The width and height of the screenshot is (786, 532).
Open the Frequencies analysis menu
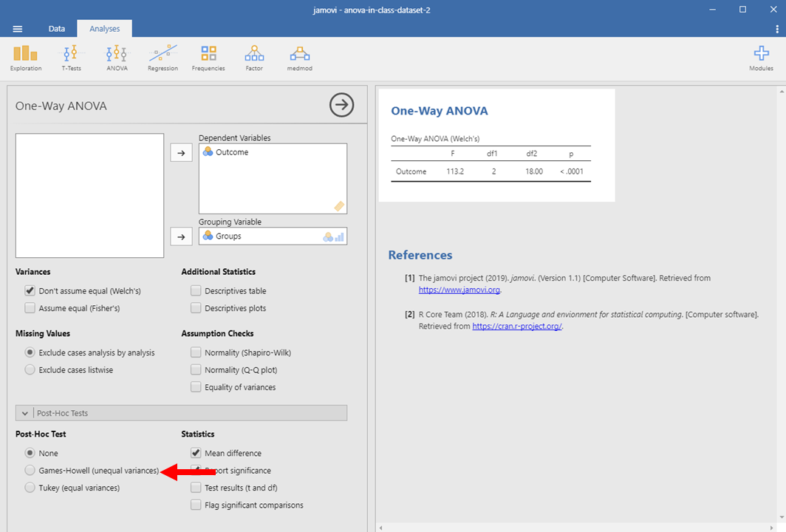click(x=208, y=58)
